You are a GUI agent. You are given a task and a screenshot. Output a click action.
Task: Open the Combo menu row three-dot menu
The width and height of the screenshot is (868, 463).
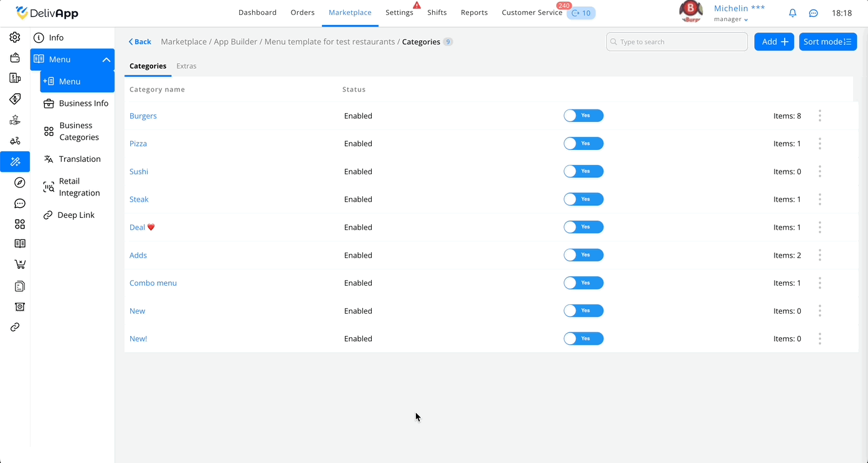point(820,283)
